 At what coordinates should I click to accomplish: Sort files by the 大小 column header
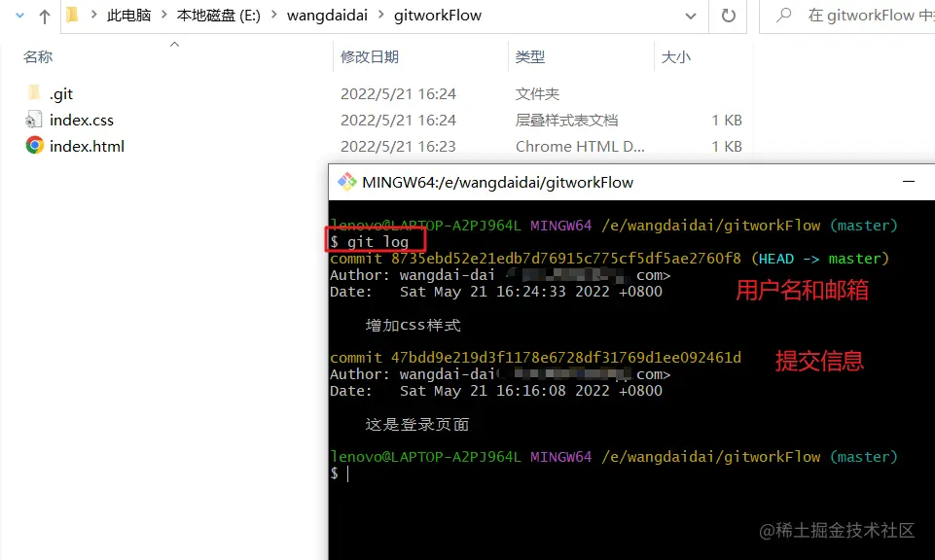[x=675, y=57]
